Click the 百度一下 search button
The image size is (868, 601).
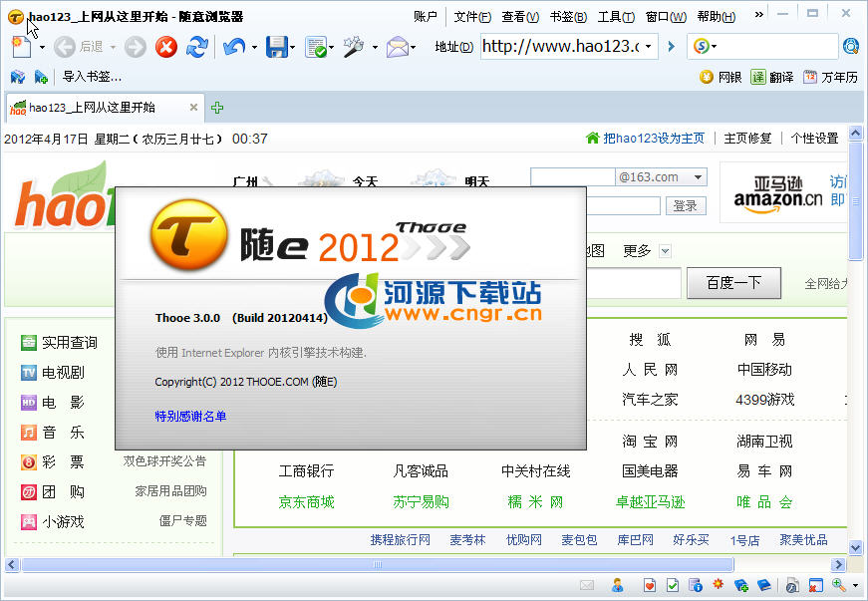point(733,283)
